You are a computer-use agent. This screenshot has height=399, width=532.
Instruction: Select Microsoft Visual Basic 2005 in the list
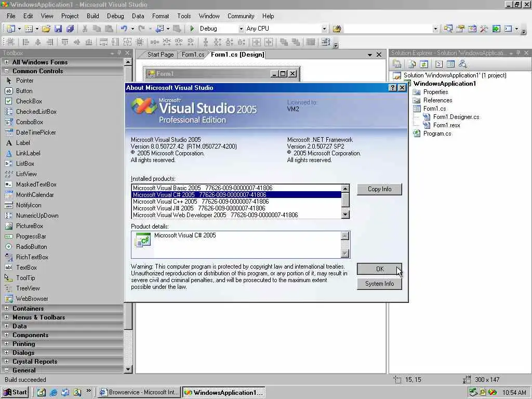point(236,188)
